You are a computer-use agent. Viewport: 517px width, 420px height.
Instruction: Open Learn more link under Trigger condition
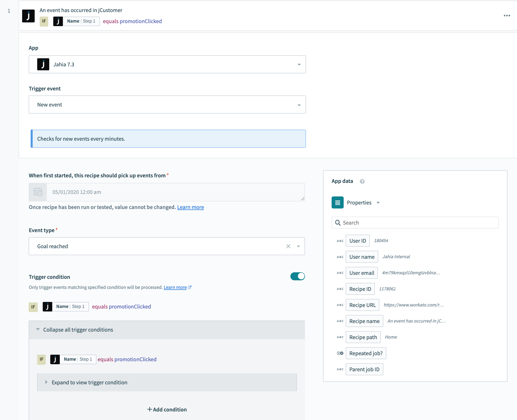(175, 287)
